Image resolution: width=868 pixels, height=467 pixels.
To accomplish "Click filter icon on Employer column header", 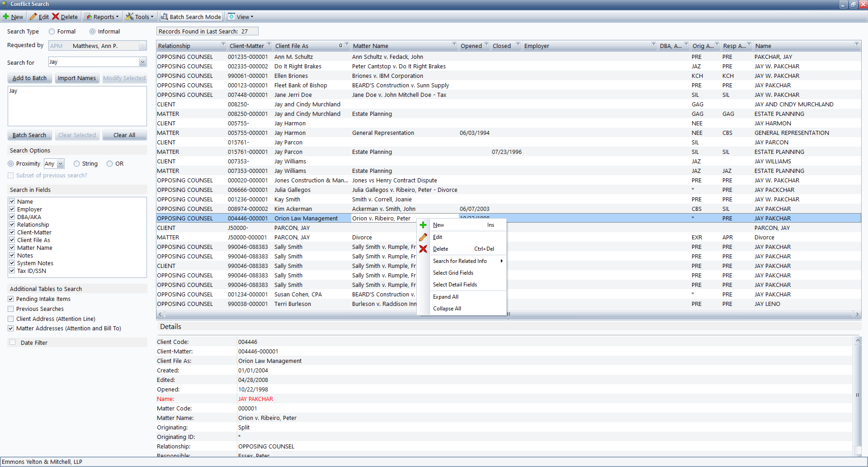I will click(653, 45).
